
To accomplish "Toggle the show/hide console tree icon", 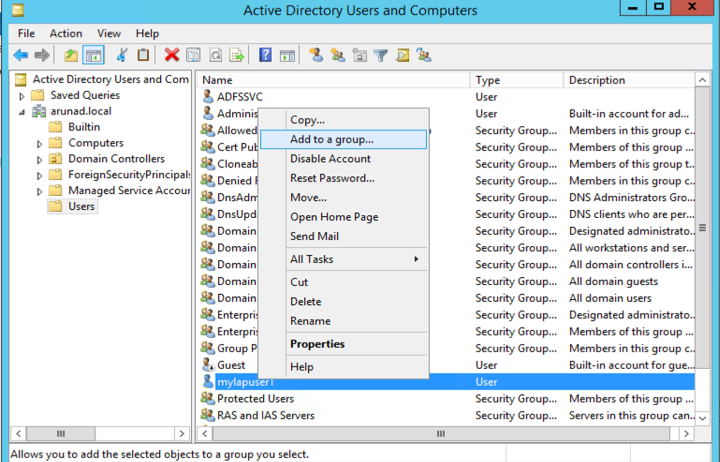I will 93,56.
